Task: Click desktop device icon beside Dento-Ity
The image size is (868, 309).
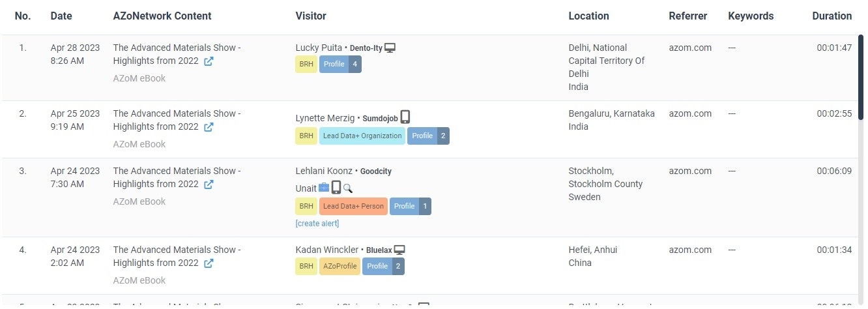Action: [x=390, y=48]
